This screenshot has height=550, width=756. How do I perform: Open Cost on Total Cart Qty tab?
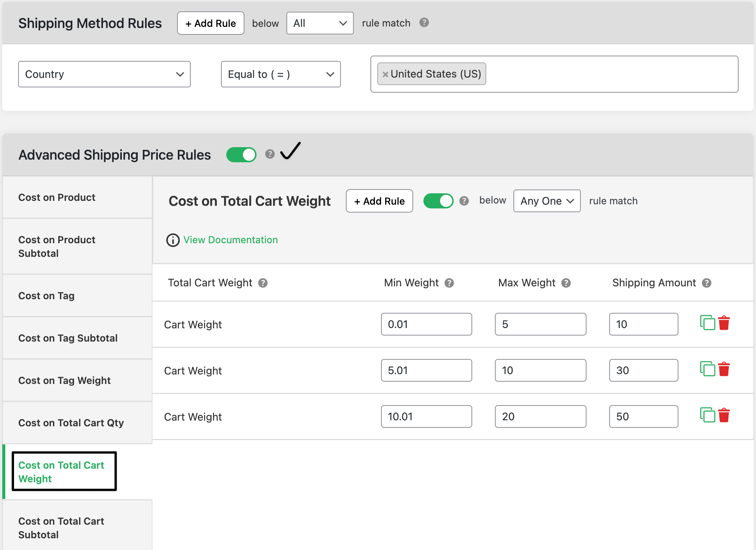click(71, 423)
